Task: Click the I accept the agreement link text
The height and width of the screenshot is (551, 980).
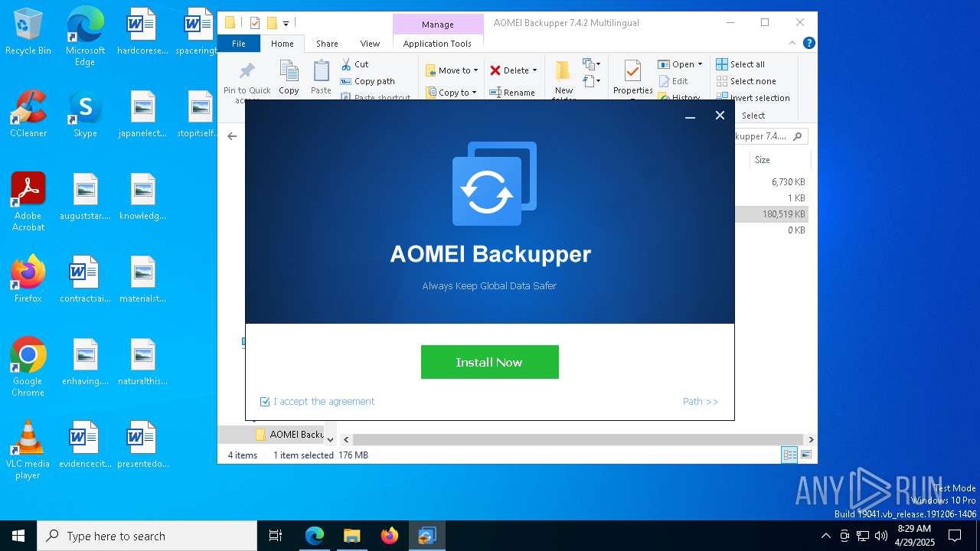Action: point(324,402)
